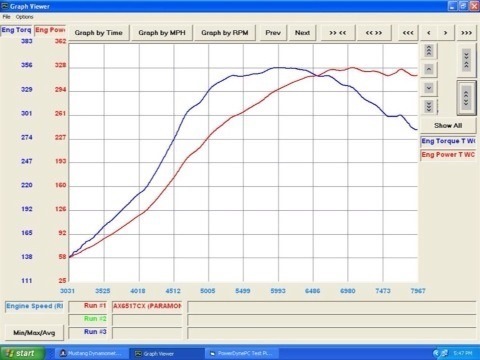Click the Engine Speed axis label field
The width and height of the screenshot is (480, 360).
coord(34,306)
